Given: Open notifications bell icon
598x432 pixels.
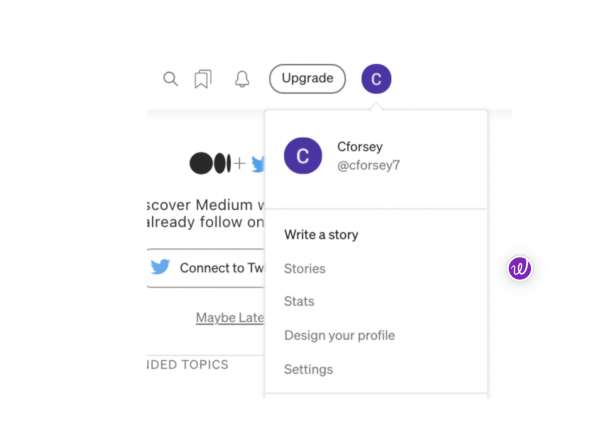Looking at the screenshot, I should [x=242, y=79].
